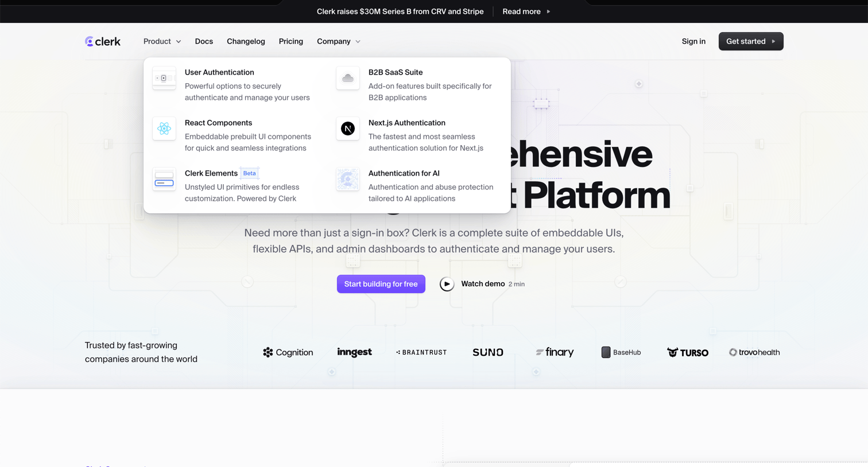The image size is (868, 467).
Task: Click the User Authentication icon in the Product menu
Action: click(x=164, y=78)
